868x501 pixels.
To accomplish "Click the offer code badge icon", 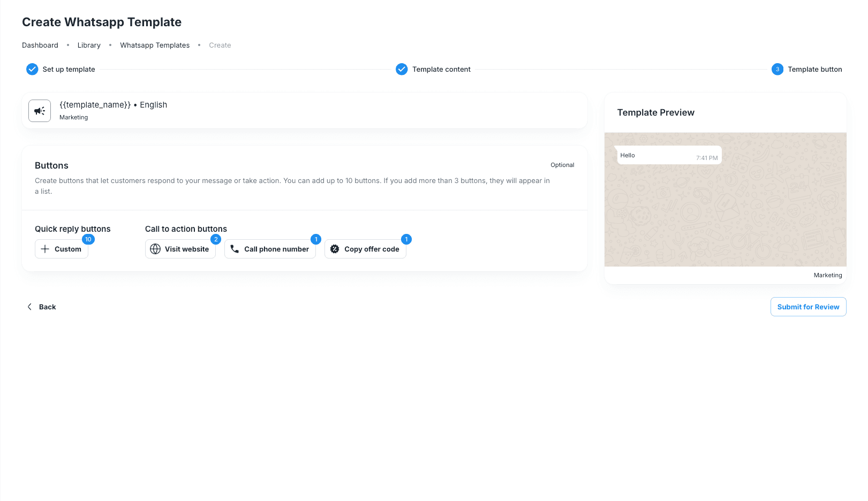I will (x=335, y=249).
